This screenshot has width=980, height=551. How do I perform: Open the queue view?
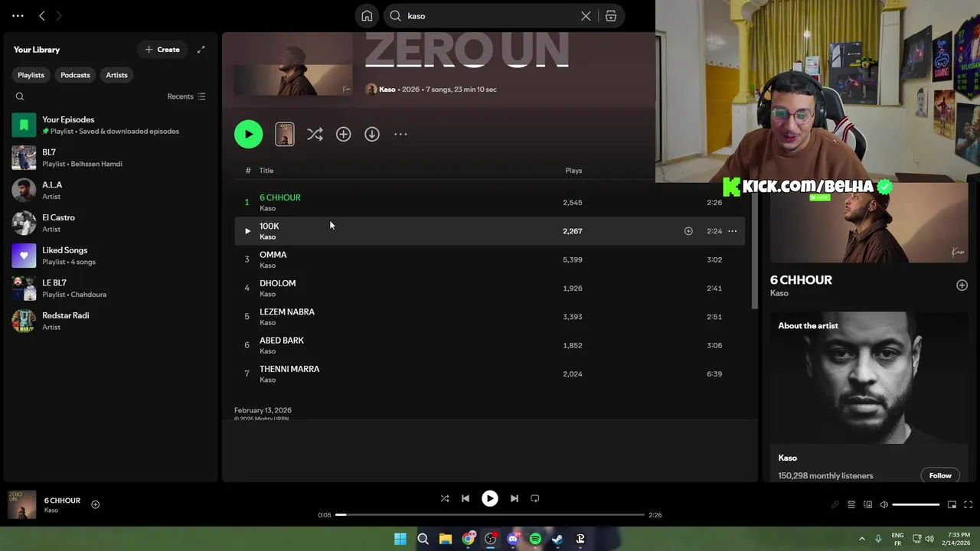coord(851,505)
